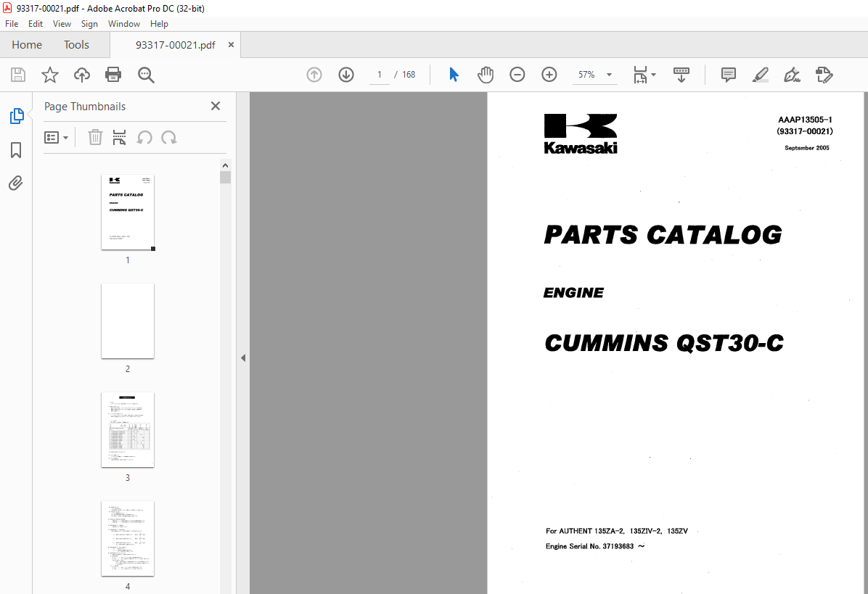Image resolution: width=868 pixels, height=594 pixels.
Task: Close the 93317-00021.pdf tab
Action: (231, 45)
